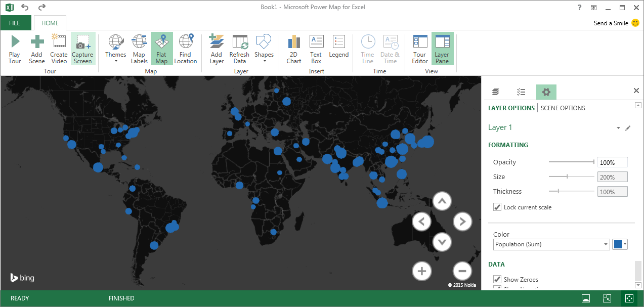Click the FORMATTING section header
The image size is (644, 307).
point(508,145)
